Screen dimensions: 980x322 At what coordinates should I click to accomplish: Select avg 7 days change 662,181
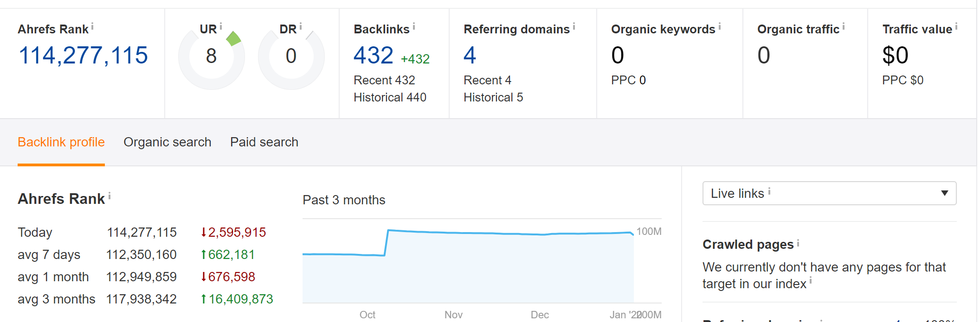coord(227,254)
